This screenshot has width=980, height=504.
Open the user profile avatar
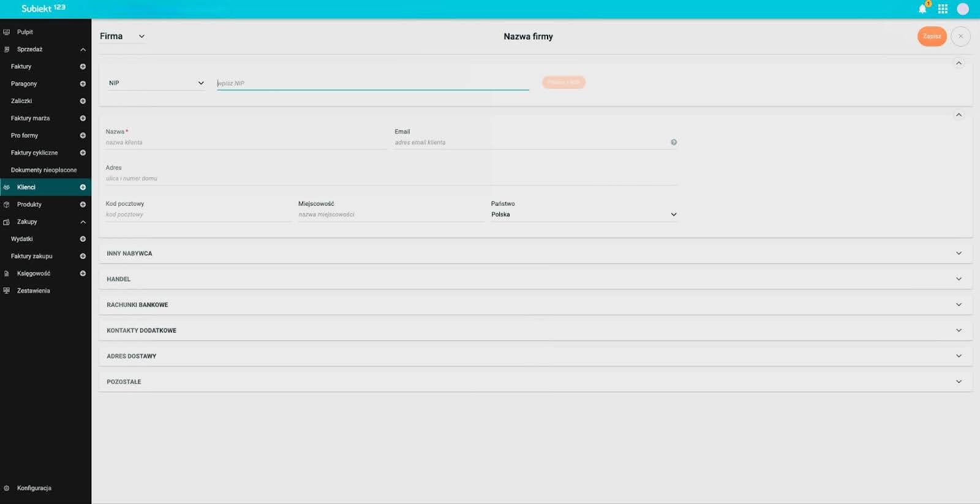963,9
